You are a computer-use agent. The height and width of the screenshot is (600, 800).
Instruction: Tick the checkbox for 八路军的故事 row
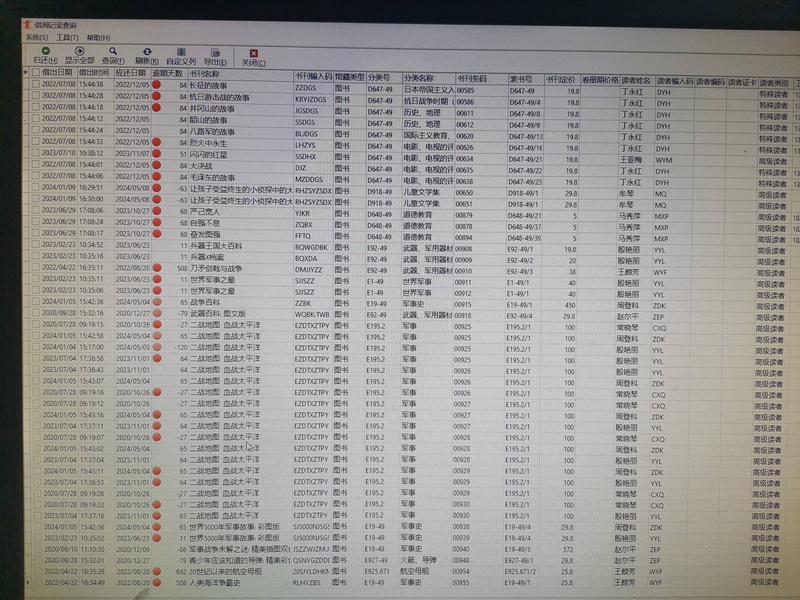click(36, 130)
